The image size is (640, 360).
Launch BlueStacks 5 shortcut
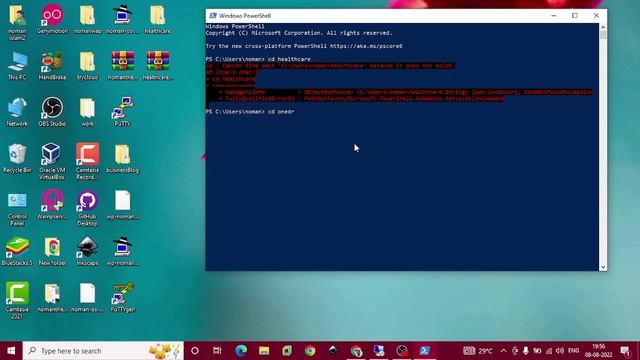click(x=17, y=252)
